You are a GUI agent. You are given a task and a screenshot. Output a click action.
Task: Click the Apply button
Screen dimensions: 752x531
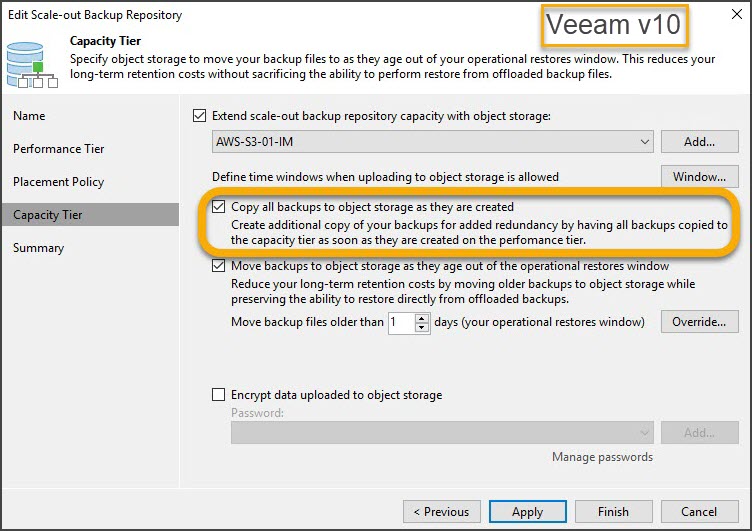[528, 512]
